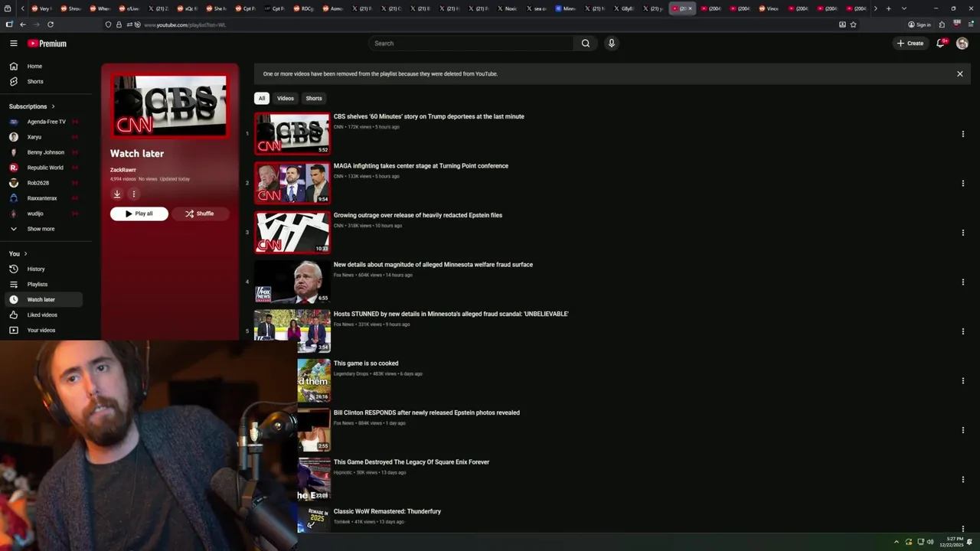
Task: Open options menu for MAGA infighting video
Action: [x=962, y=184]
